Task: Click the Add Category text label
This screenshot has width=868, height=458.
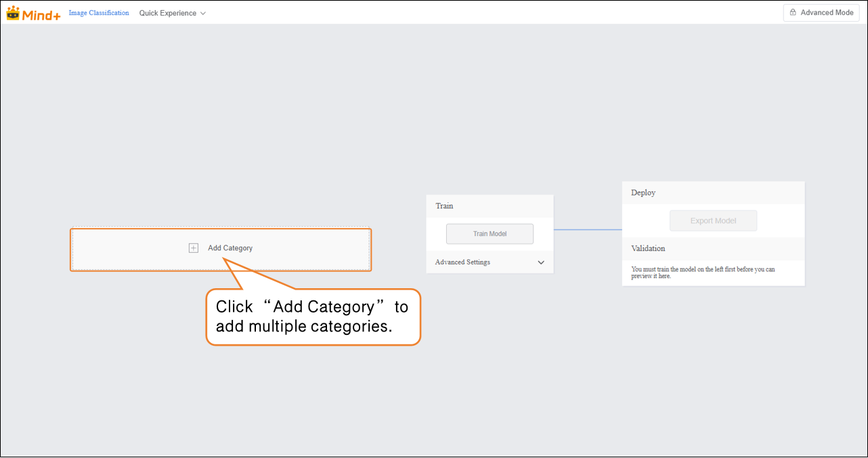Action: 230,248
